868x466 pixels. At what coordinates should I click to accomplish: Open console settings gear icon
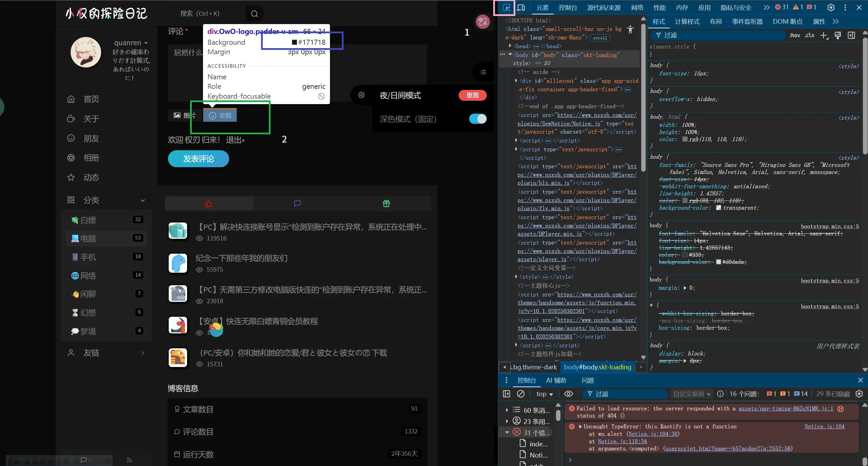pos(859,394)
